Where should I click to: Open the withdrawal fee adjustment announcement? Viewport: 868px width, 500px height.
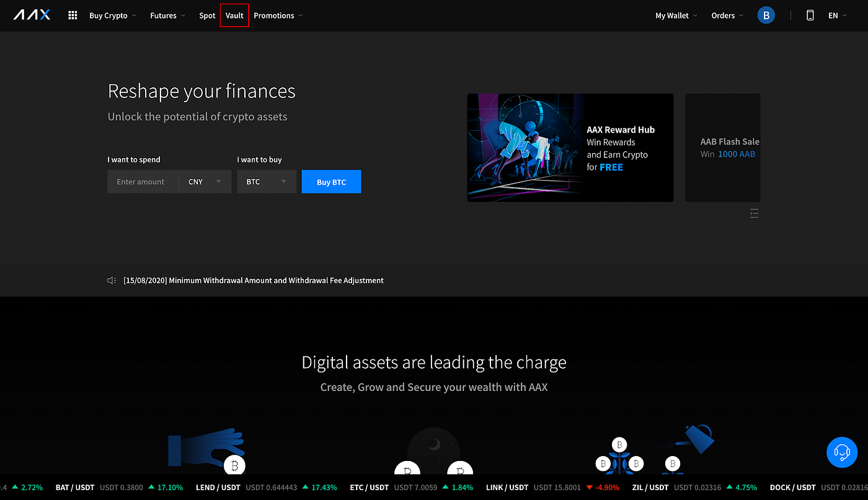coord(253,280)
